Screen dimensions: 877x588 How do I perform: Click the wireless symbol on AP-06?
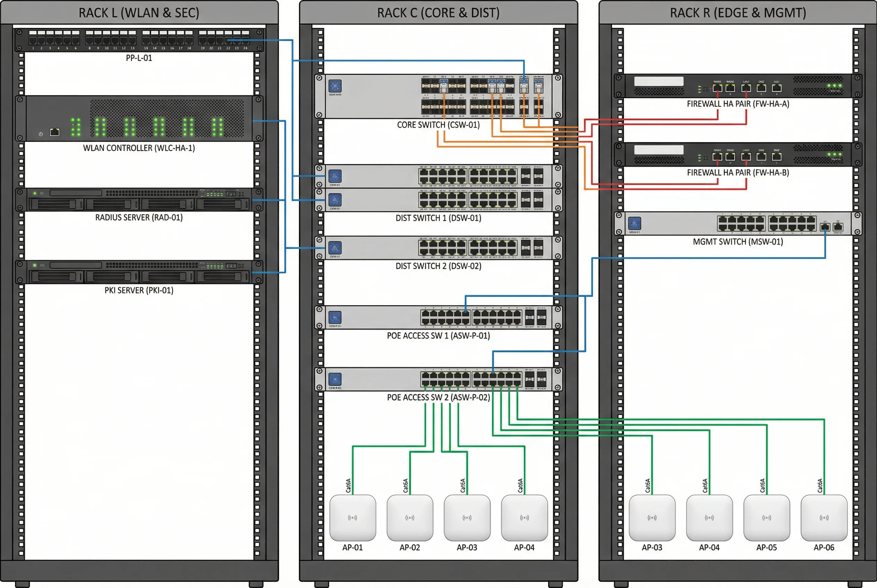click(824, 519)
